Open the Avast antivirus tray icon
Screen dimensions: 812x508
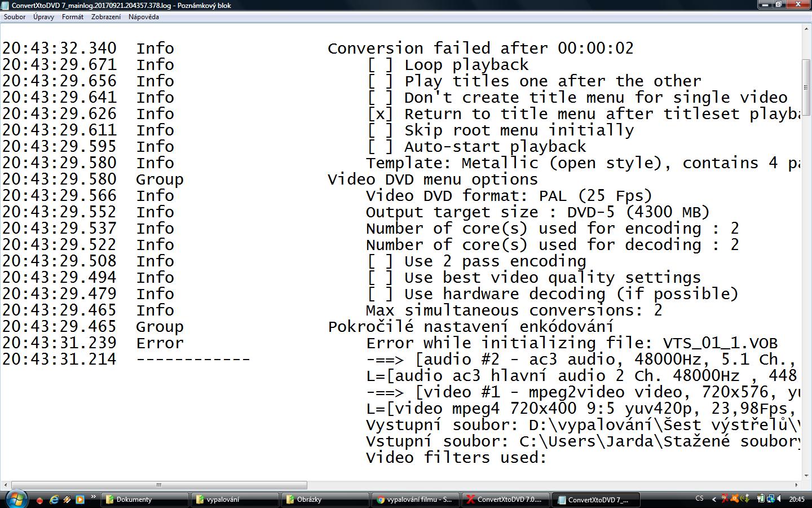[735, 499]
